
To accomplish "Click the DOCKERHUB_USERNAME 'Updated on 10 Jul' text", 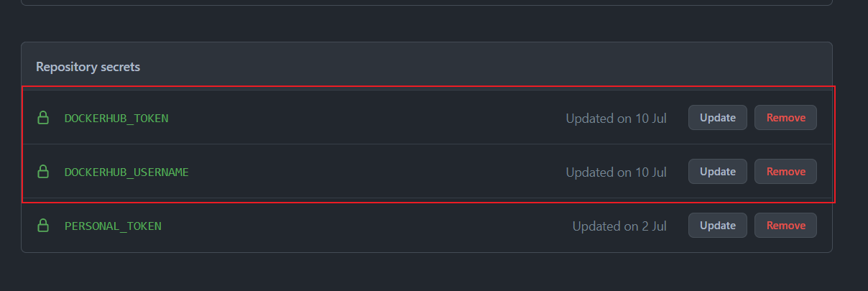I will tap(616, 172).
